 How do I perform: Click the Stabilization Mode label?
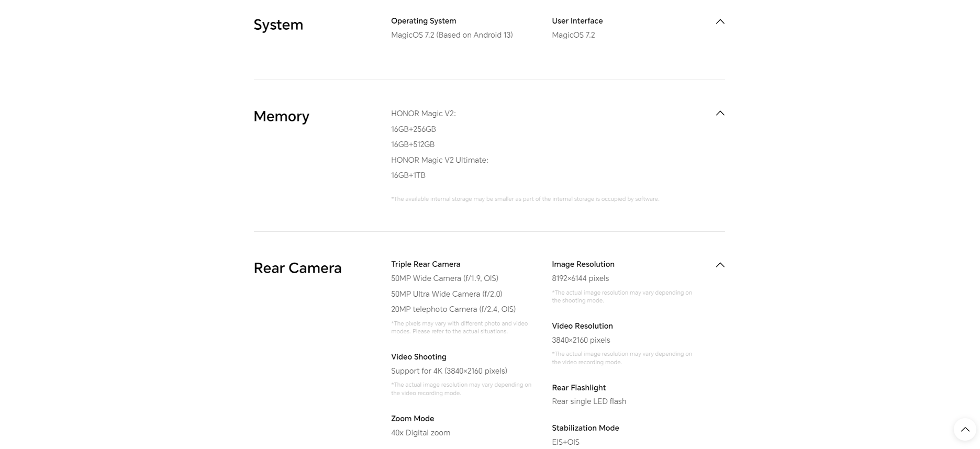coord(585,428)
